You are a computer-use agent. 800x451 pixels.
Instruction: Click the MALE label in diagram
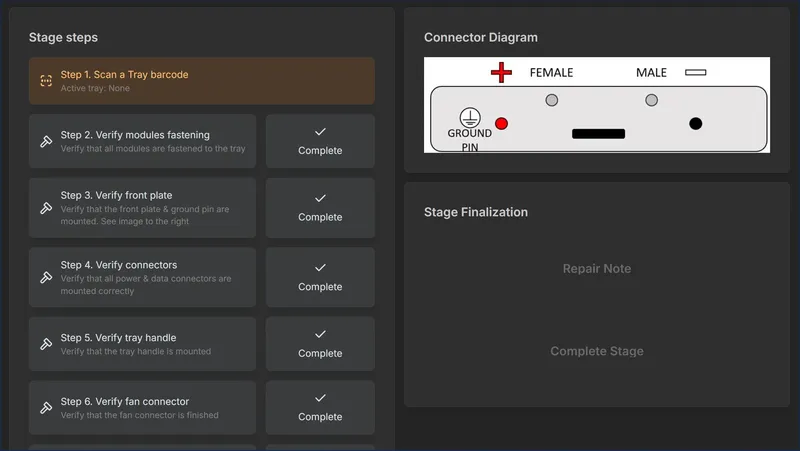pyautogui.click(x=651, y=72)
